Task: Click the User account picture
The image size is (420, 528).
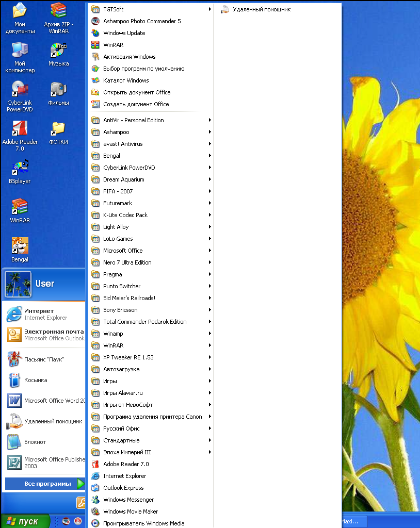Action: [18, 284]
